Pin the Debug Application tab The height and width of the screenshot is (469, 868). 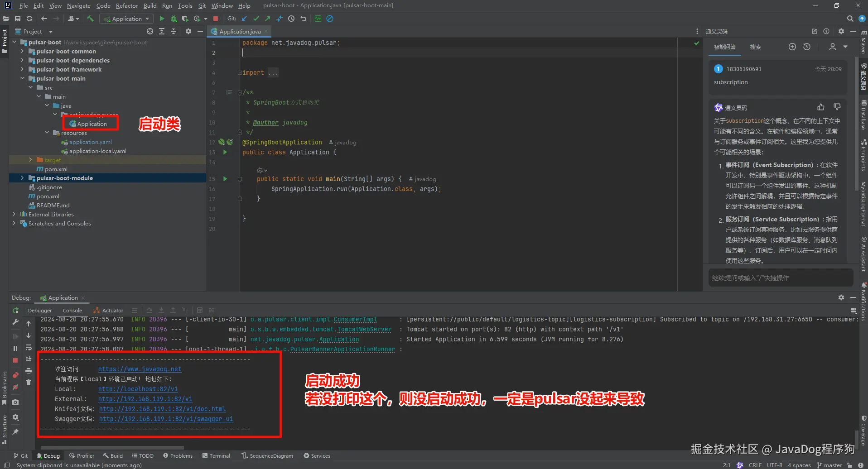click(x=15, y=432)
